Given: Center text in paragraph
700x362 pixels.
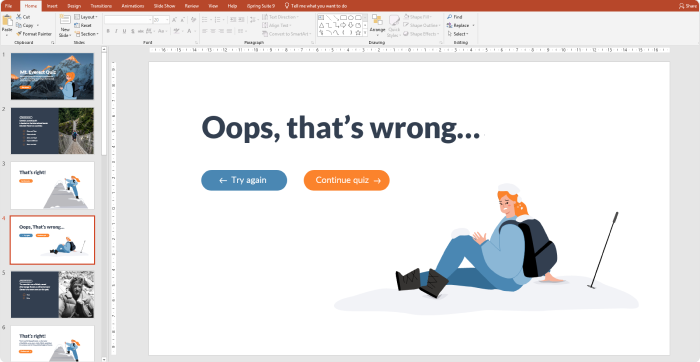Looking at the screenshot, I should click(212, 31).
